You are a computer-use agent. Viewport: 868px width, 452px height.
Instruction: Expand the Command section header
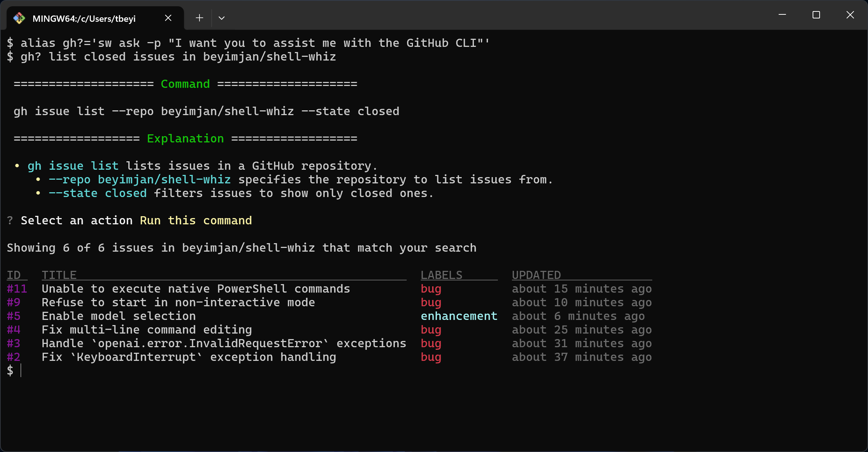click(x=185, y=84)
